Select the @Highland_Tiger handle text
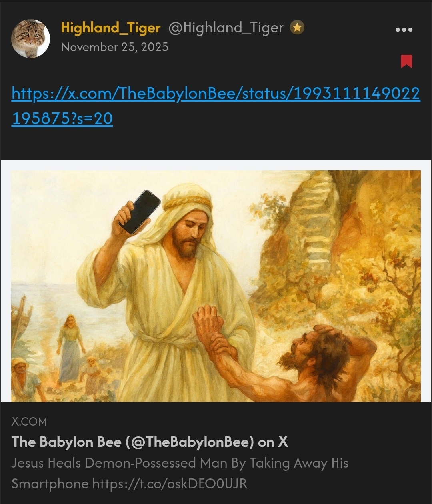This screenshot has width=432, height=504. [226, 28]
